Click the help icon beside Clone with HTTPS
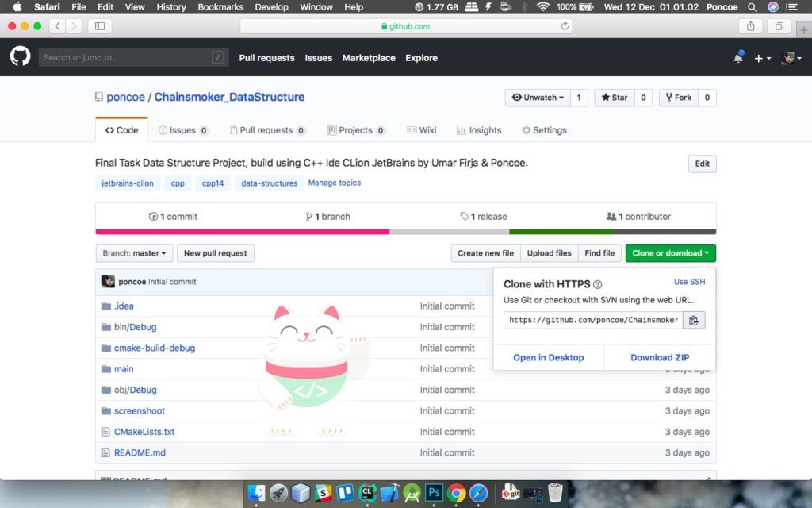 [x=597, y=284]
